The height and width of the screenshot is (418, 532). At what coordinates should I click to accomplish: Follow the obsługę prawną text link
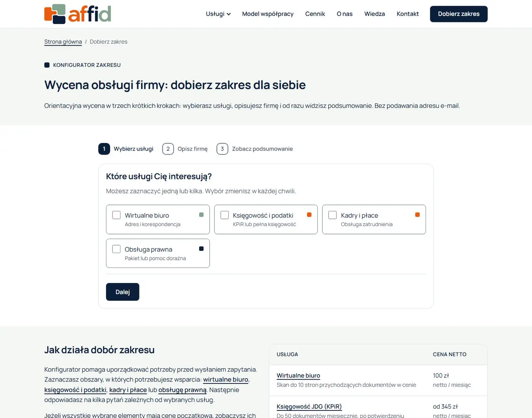pyautogui.click(x=182, y=390)
